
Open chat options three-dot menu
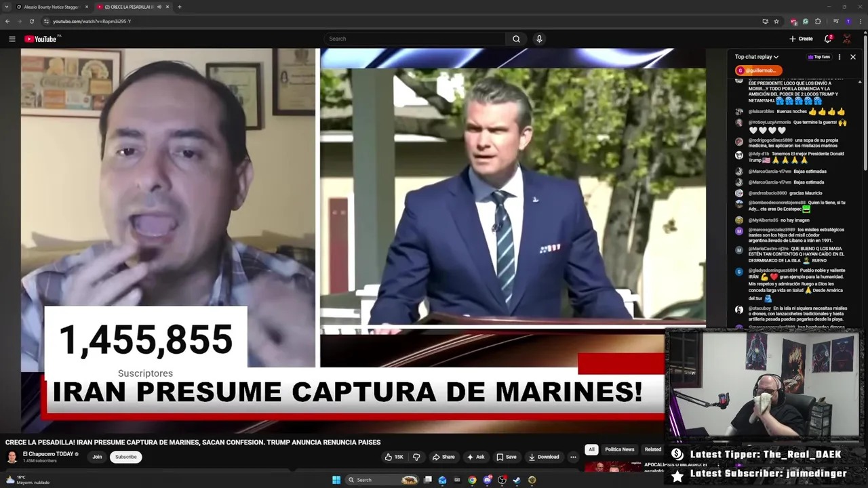840,57
